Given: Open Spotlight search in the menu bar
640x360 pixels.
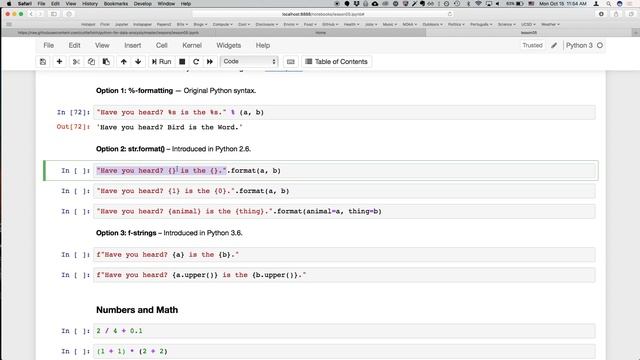Looking at the screenshot, I should (609, 4).
